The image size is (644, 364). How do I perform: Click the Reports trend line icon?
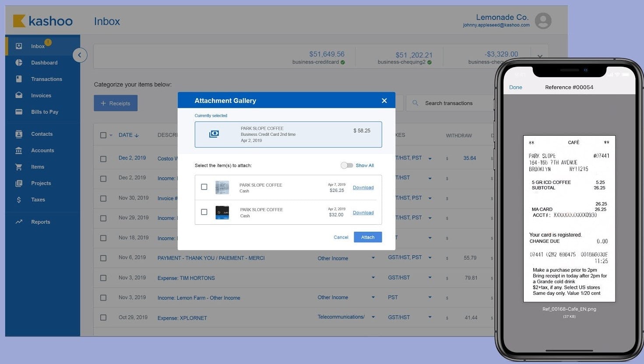pyautogui.click(x=19, y=222)
